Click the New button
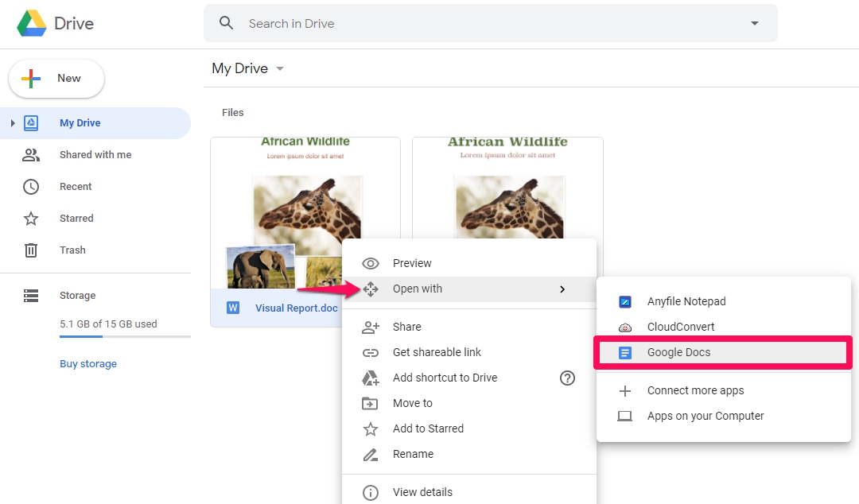859x504 pixels. tap(56, 78)
